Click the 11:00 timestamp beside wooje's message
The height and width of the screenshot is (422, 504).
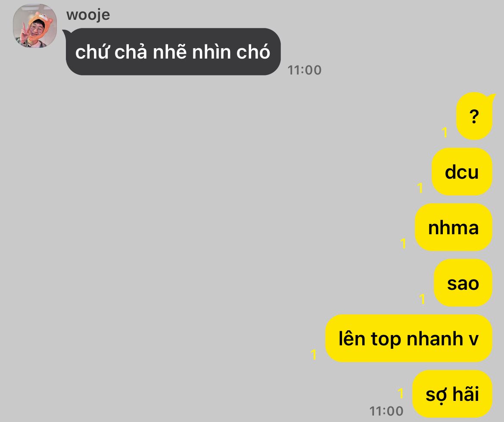[x=304, y=70]
